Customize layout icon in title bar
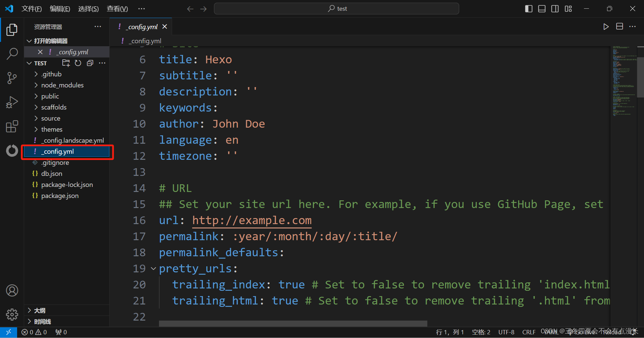This screenshot has width=644, height=338. click(x=568, y=9)
